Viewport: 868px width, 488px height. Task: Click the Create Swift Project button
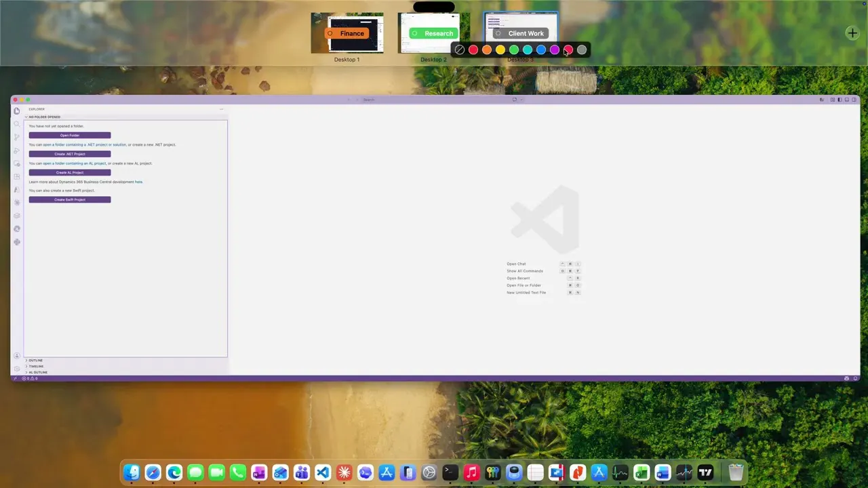pos(70,200)
